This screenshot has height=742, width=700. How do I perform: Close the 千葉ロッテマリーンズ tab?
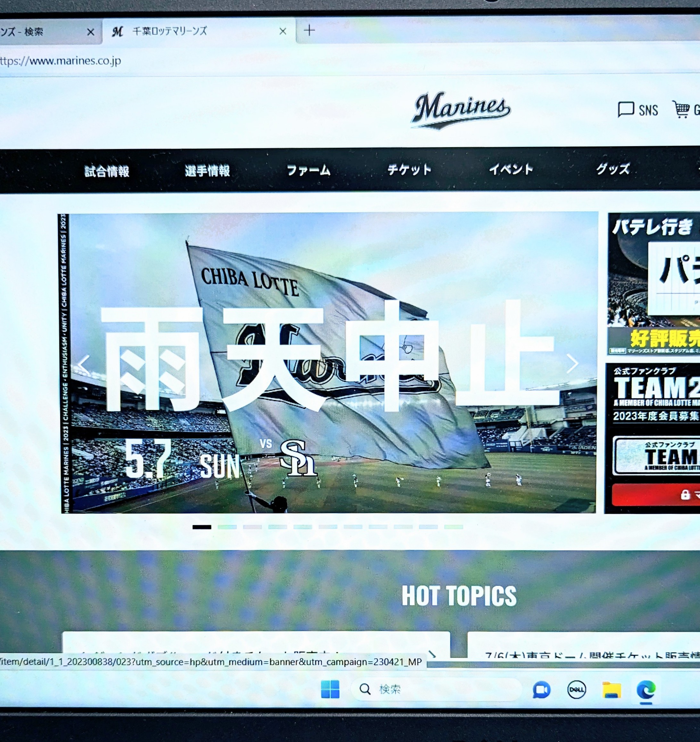pyautogui.click(x=283, y=31)
